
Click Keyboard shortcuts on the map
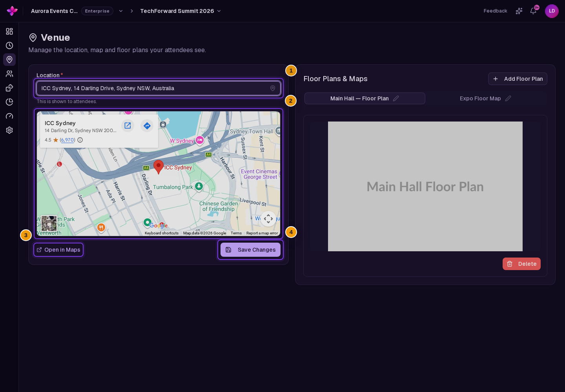click(x=162, y=233)
